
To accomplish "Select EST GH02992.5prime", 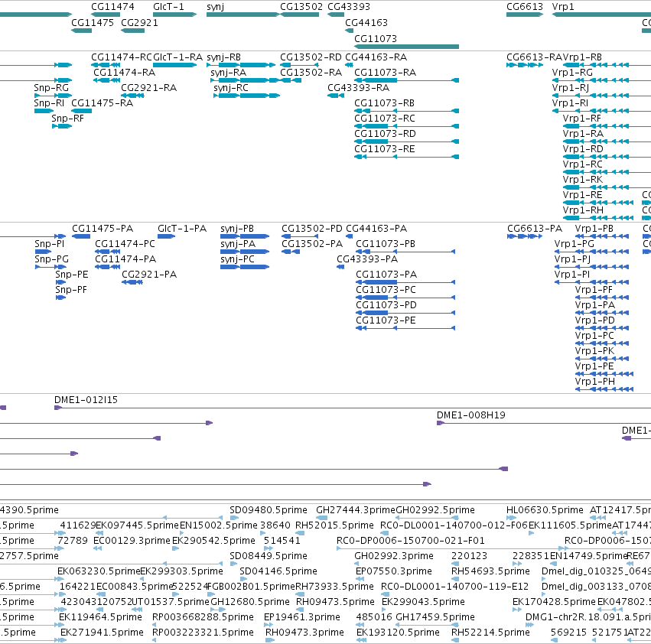I will click(x=435, y=511).
